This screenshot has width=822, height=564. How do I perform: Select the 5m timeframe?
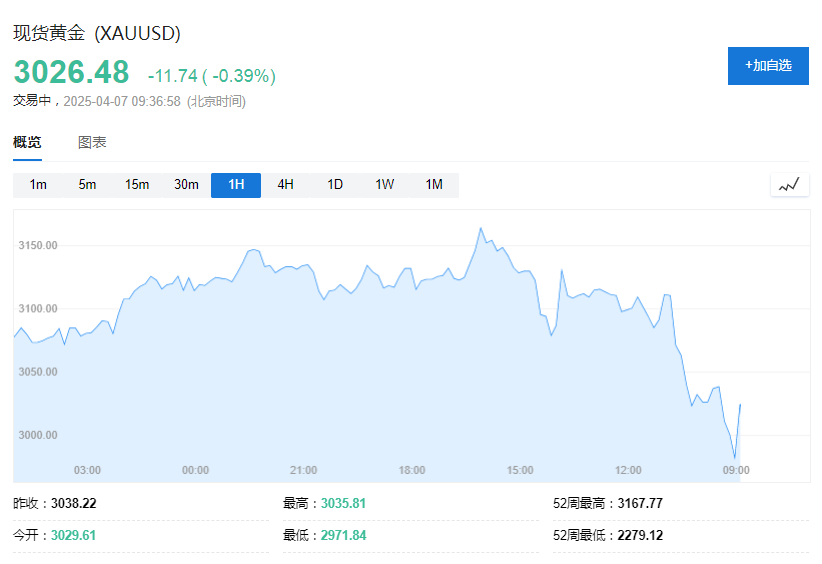pos(87,185)
